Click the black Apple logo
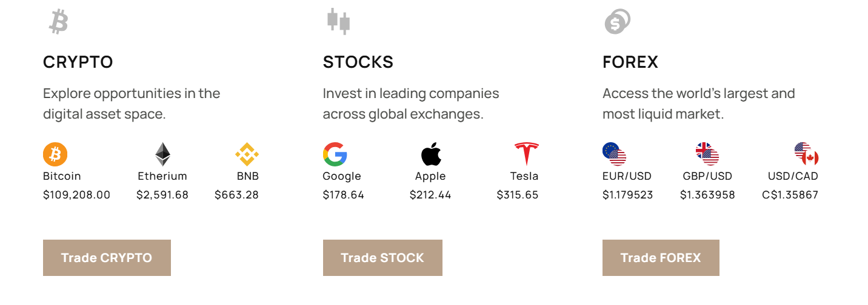The image size is (868, 305). (x=431, y=154)
